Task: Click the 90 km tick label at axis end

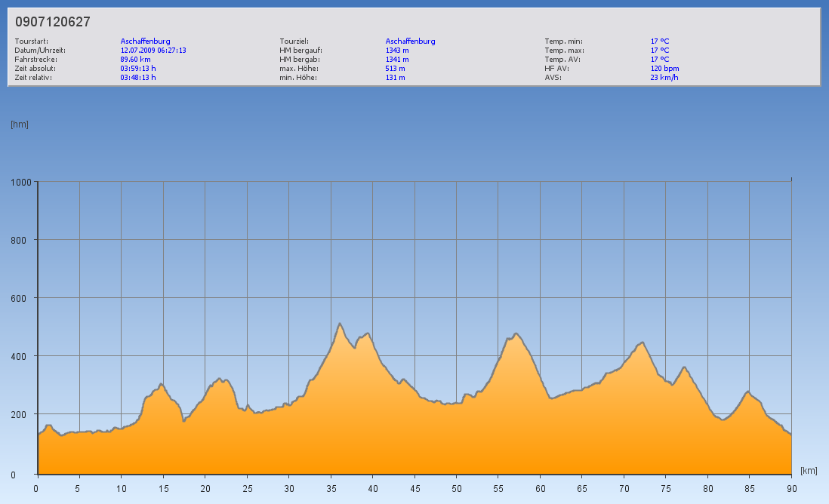Action: point(790,489)
